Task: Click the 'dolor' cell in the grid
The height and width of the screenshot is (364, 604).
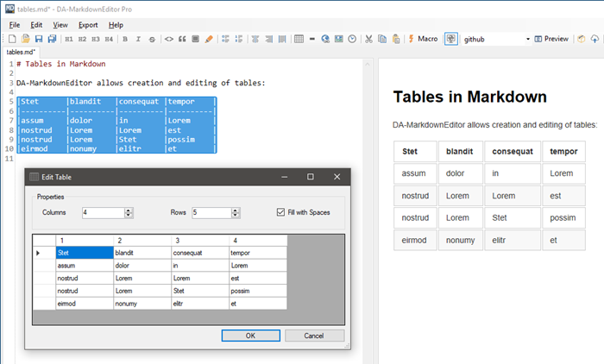Action: pyautogui.click(x=142, y=266)
